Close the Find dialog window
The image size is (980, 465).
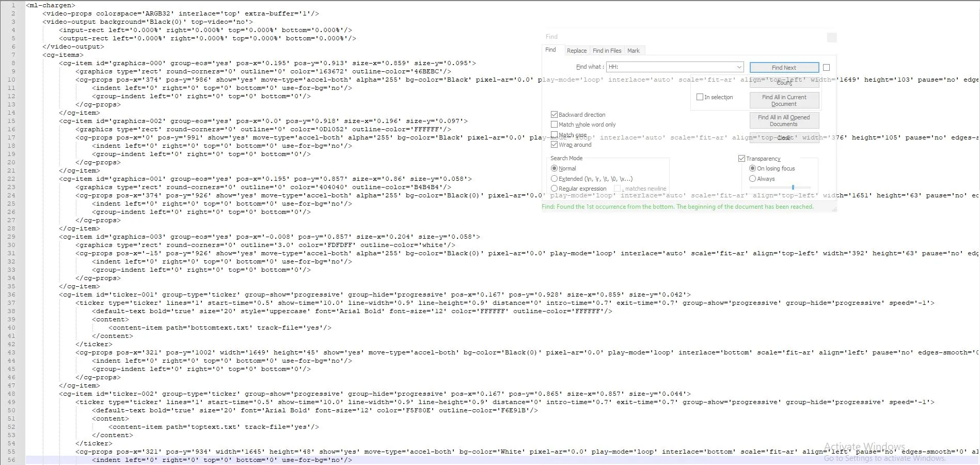pyautogui.click(x=831, y=37)
